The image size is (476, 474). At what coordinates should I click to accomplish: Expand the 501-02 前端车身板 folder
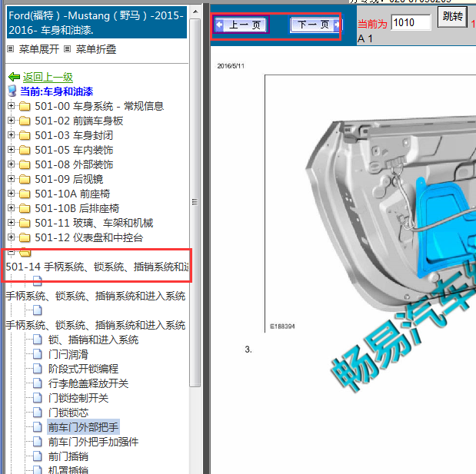point(12,121)
